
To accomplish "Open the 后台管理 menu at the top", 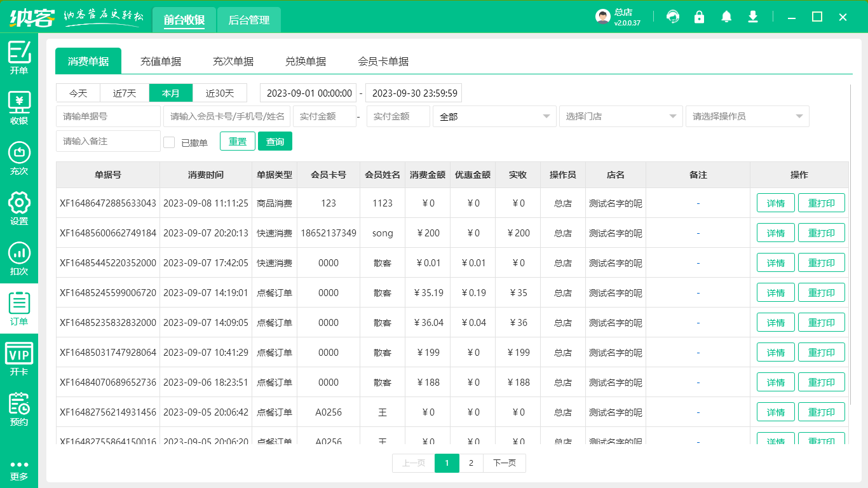I will (248, 20).
